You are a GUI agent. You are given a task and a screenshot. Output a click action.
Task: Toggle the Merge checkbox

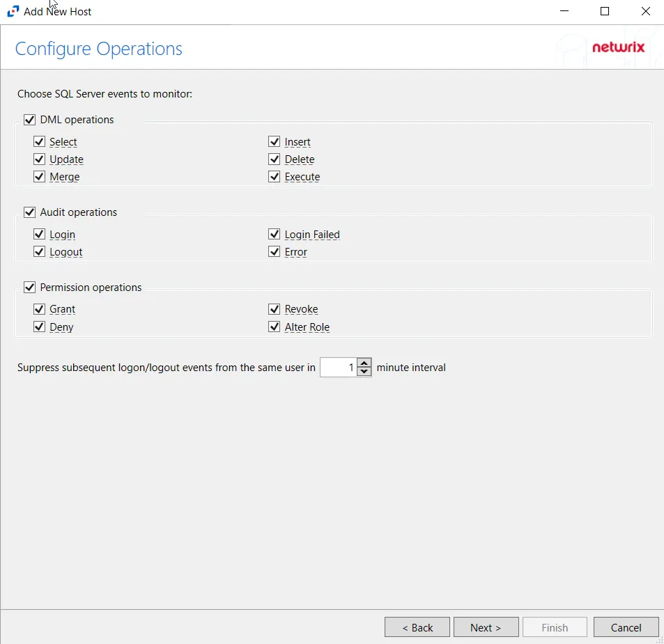[x=39, y=176]
